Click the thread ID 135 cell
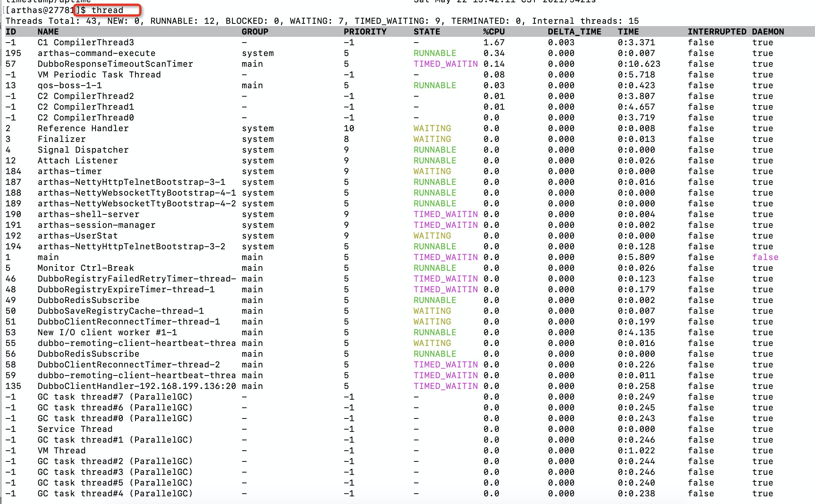Screen dimensions: 815x504 [x=13, y=386]
